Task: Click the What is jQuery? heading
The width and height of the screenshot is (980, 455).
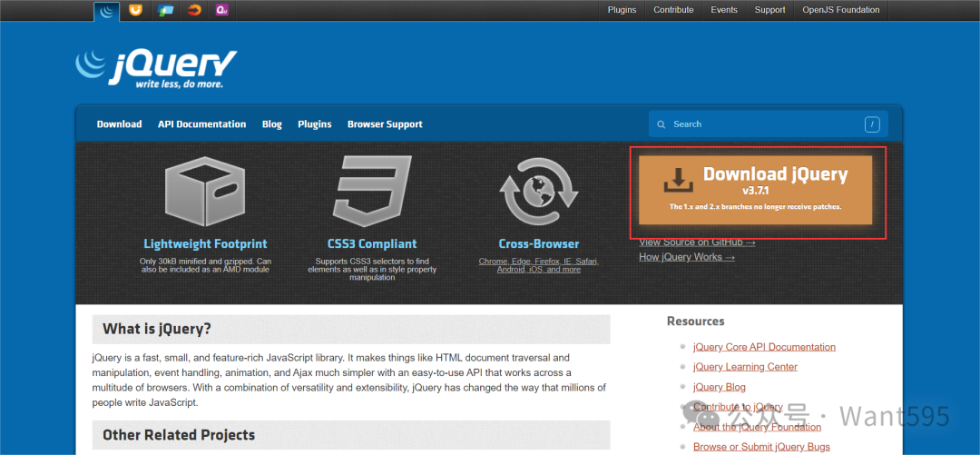Action: [x=157, y=329]
